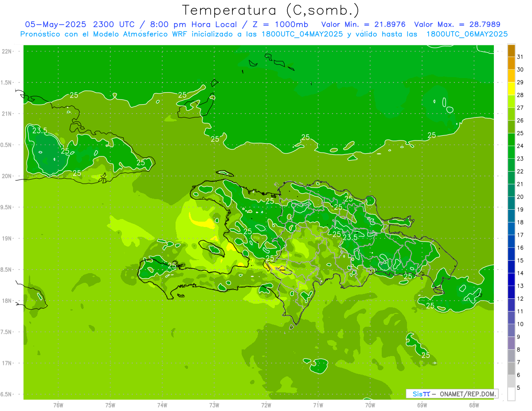
Task: Click the "75W" longitude axis label
Action: coord(110,405)
